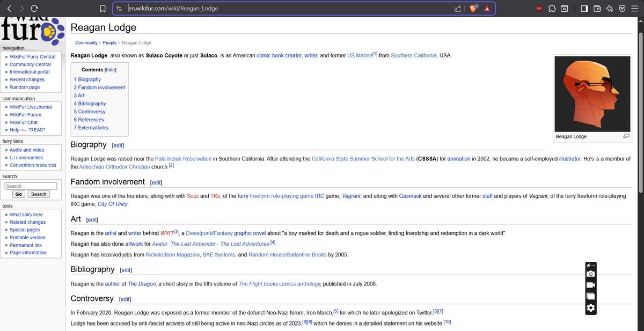Edit the Controversy section
Image resolution: width=644 pixels, height=331 pixels.
[125, 299]
